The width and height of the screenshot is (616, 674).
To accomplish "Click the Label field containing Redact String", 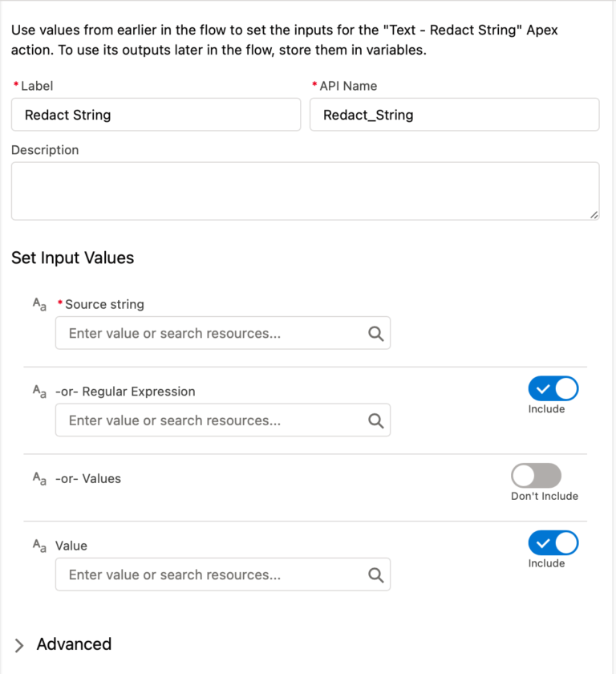I will click(x=156, y=115).
